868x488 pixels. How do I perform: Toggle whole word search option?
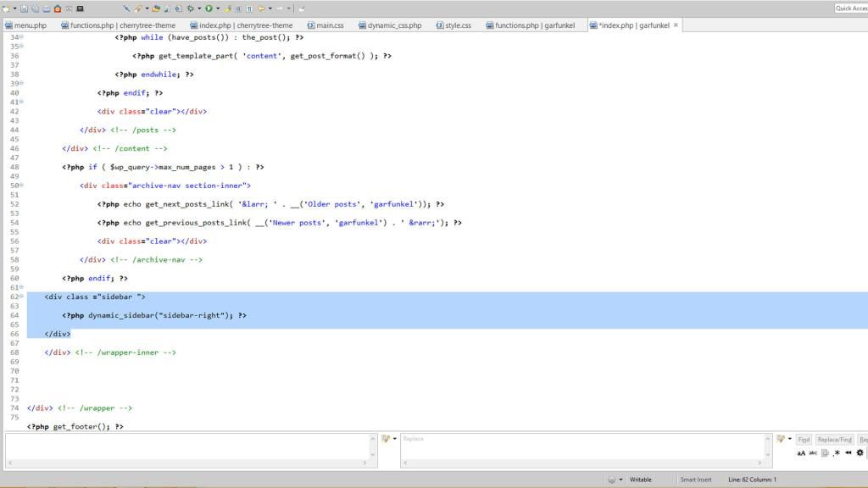[813, 452]
